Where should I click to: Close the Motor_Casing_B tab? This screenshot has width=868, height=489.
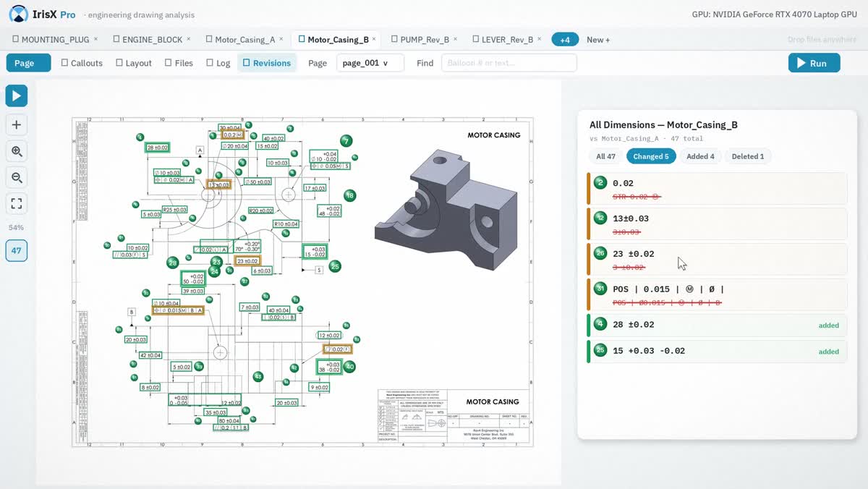coord(374,39)
